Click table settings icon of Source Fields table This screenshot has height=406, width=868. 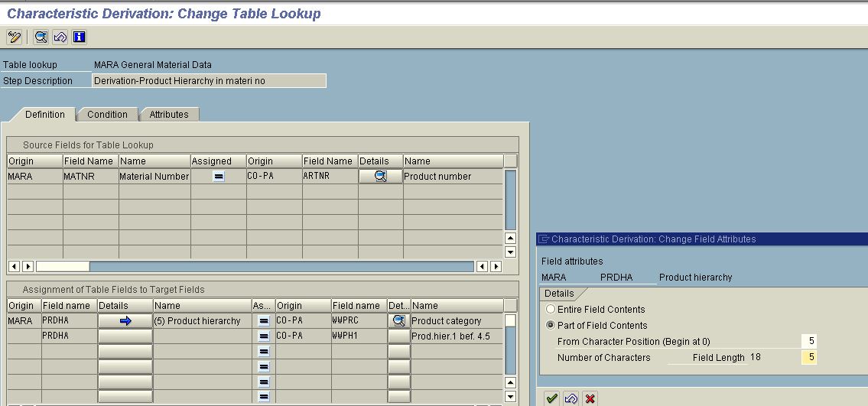click(x=510, y=161)
